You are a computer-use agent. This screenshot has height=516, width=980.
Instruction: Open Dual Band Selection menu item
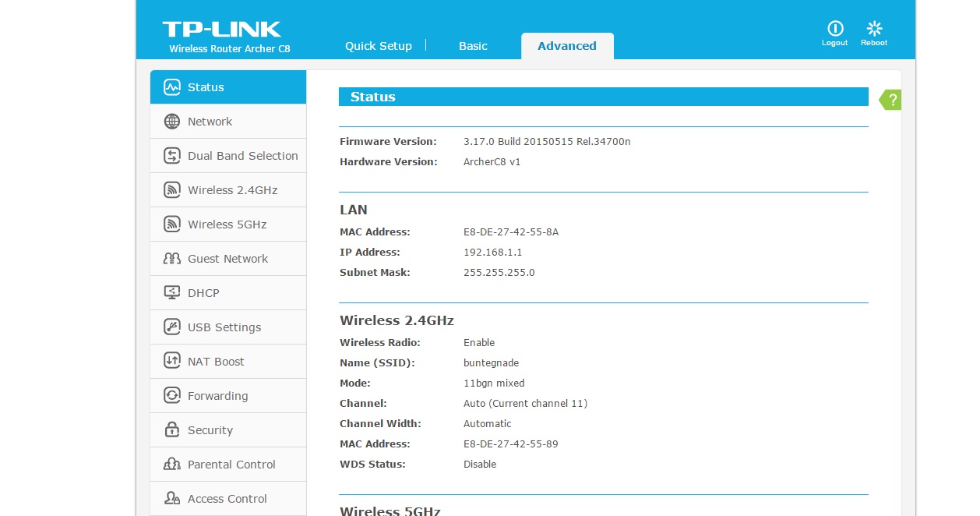coord(228,156)
